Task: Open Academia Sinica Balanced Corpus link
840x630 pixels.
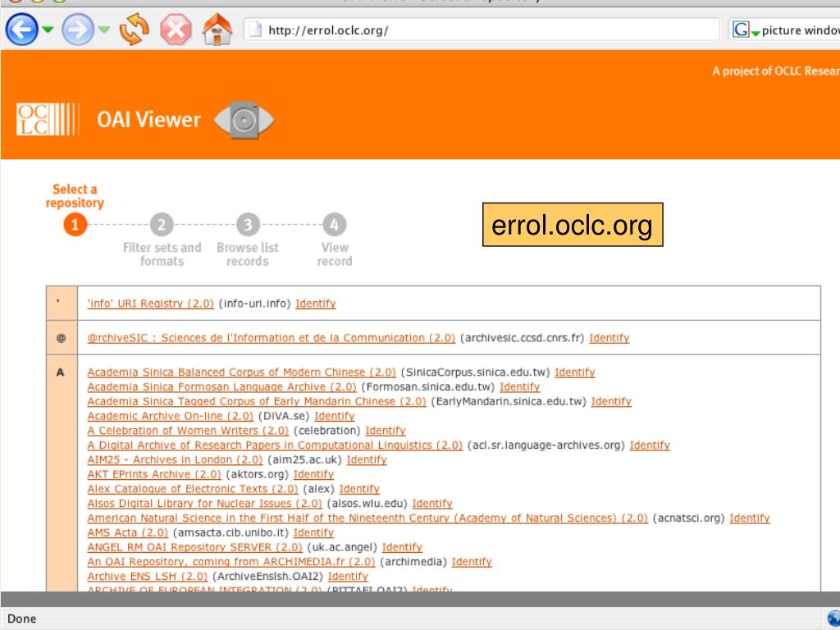Action: pyautogui.click(x=242, y=372)
